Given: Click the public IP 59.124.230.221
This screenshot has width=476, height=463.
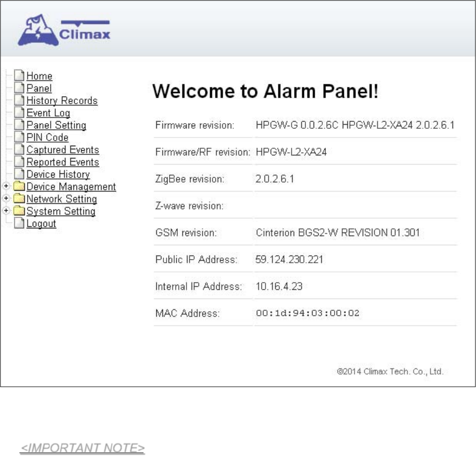Looking at the screenshot, I should pos(289,260).
